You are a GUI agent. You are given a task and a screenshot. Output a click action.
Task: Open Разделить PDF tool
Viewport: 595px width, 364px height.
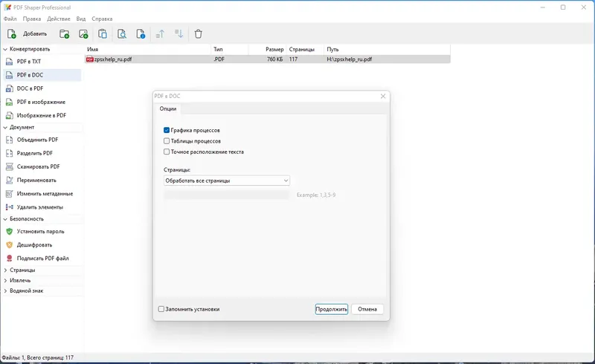(42, 153)
